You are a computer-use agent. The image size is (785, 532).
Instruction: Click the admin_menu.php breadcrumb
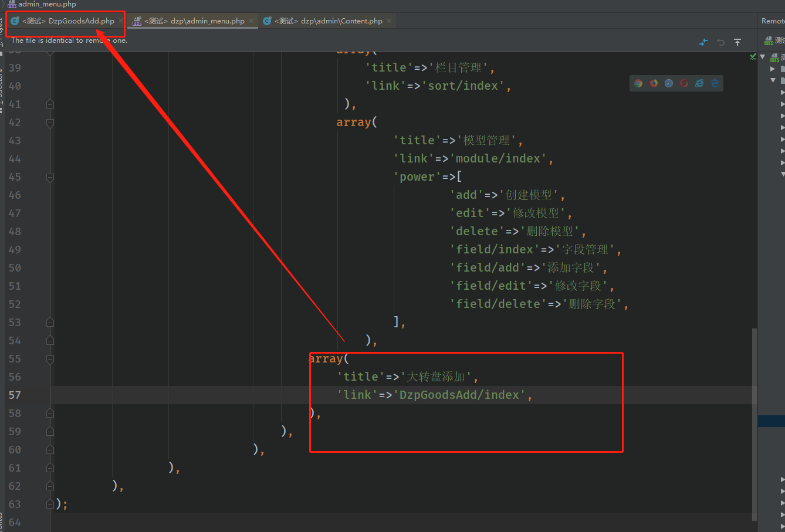[46, 4]
